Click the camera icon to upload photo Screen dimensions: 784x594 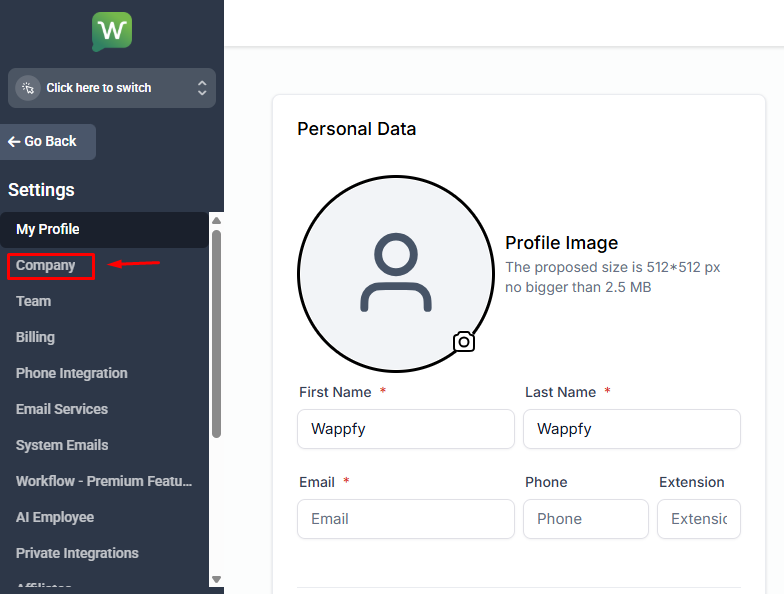click(x=464, y=342)
